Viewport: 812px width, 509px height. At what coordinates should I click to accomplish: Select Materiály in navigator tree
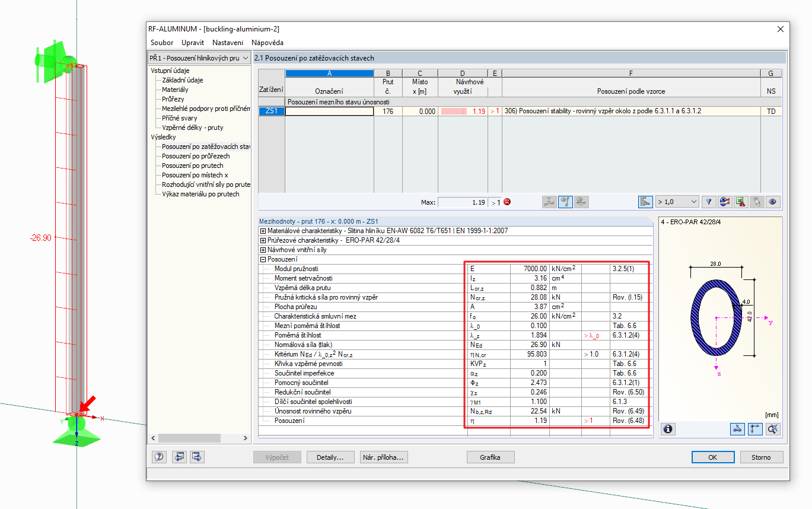coord(175,90)
